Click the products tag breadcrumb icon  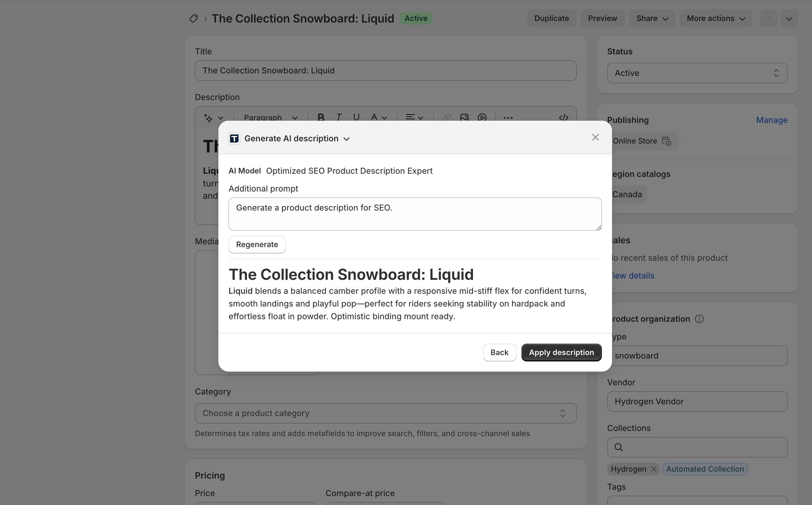(x=194, y=18)
